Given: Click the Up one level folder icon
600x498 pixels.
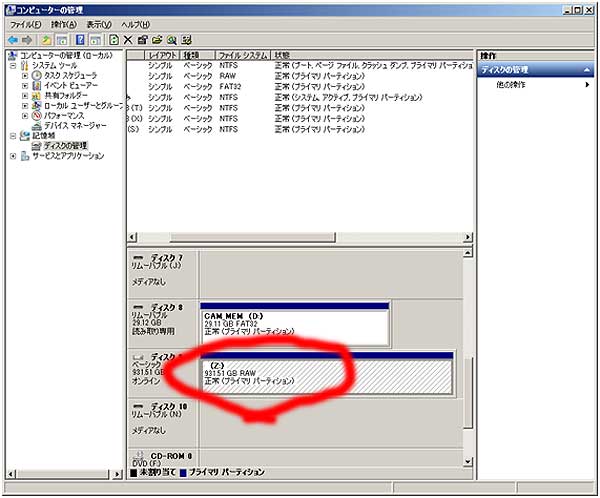Looking at the screenshot, I should click(46, 39).
